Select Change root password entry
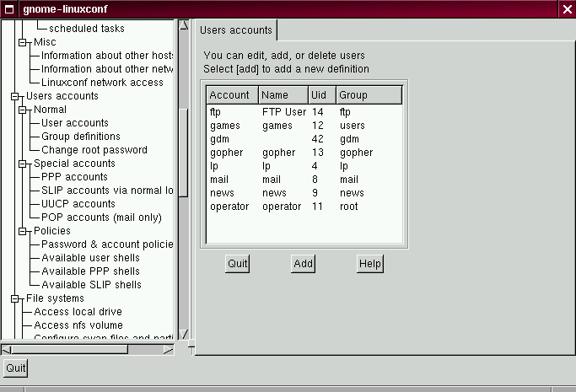576x392 pixels. (x=94, y=150)
